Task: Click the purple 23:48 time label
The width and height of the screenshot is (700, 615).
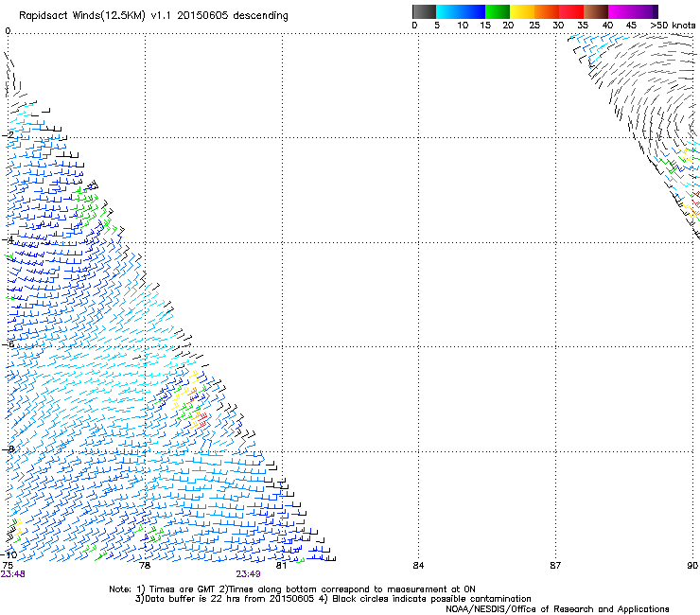Action: 12,574
